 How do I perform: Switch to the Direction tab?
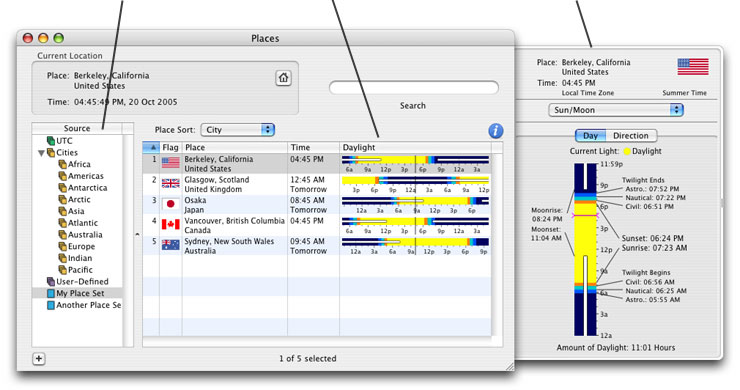click(x=631, y=136)
